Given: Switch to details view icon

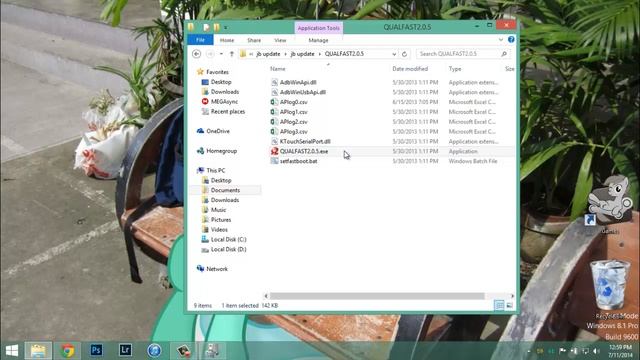Looking at the screenshot, I should click(x=499, y=305).
